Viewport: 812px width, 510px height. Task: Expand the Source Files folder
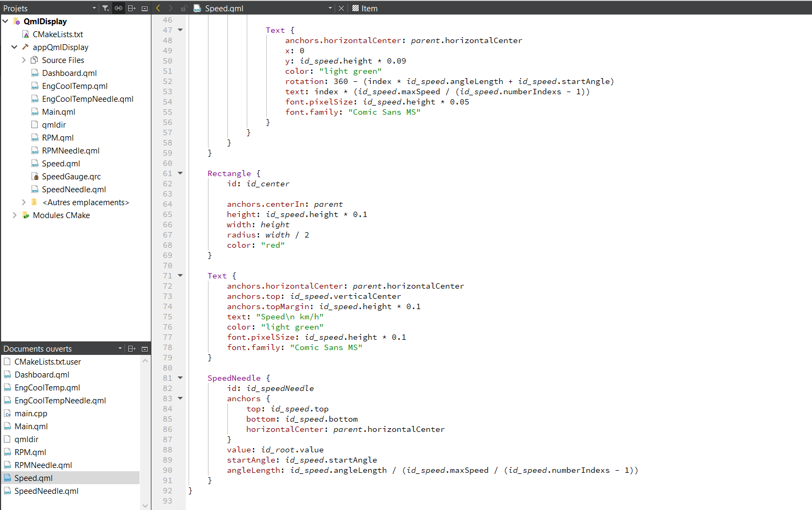pyautogui.click(x=24, y=60)
